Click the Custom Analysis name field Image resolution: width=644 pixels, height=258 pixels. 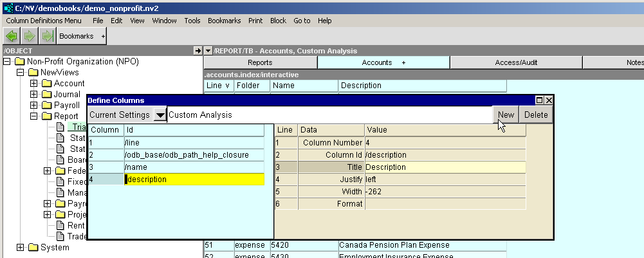click(328, 115)
